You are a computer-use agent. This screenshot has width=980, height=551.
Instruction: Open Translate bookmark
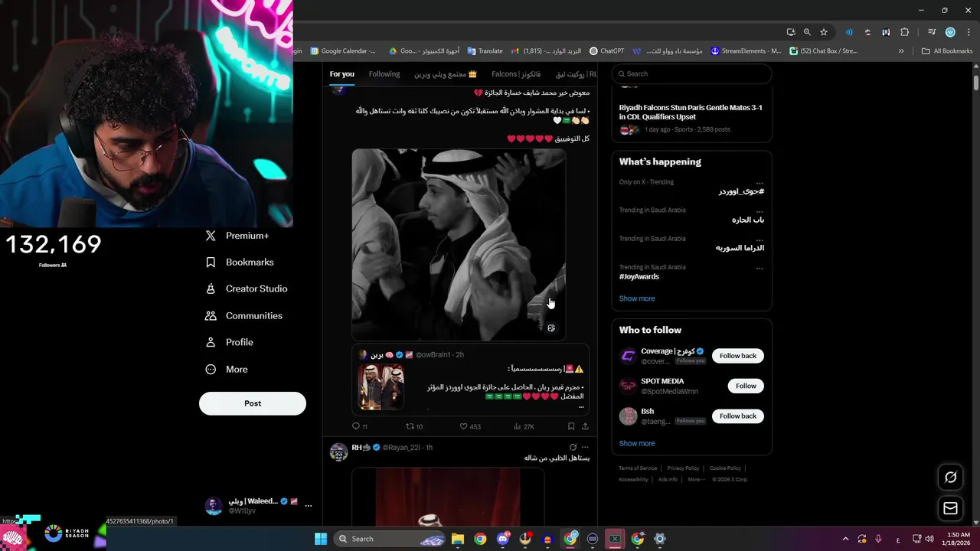485,51
